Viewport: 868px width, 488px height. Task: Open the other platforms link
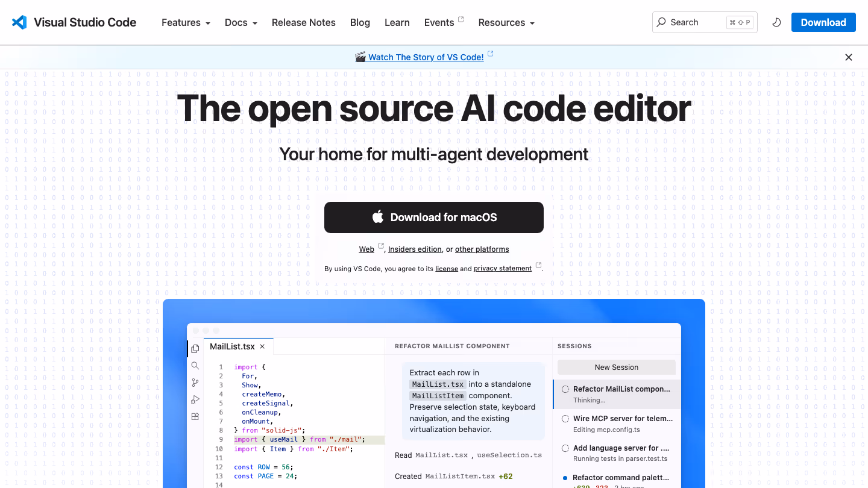[x=482, y=249]
